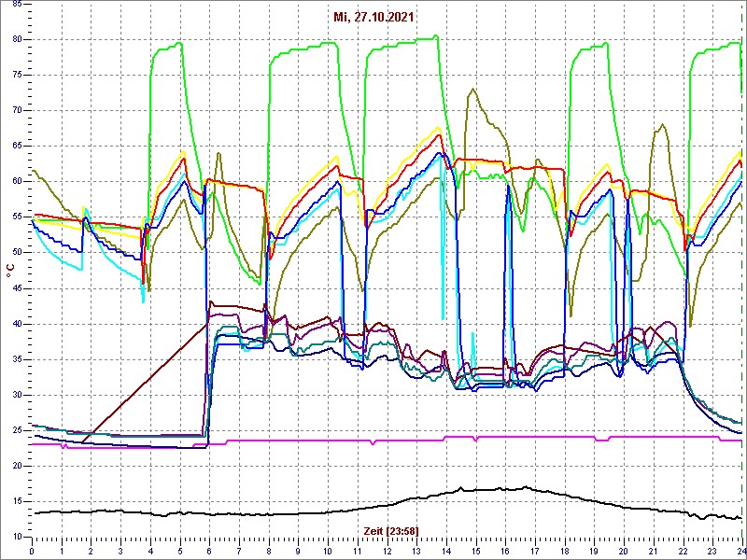Select the 25 value on temperature axis
This screenshot has height=560, width=747.
point(17,430)
